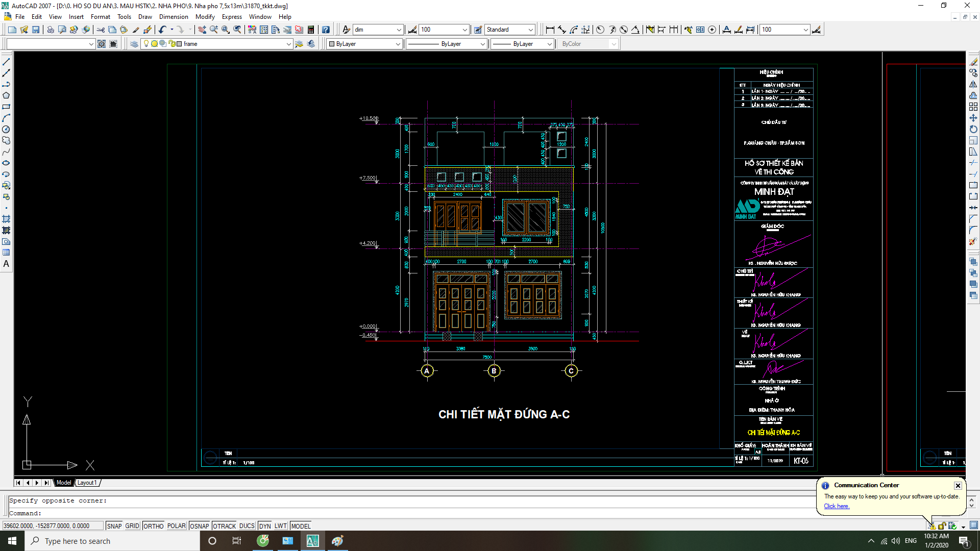Activate the Zoom Window icon
Viewport: 980px width, 551px height.
[226, 30]
